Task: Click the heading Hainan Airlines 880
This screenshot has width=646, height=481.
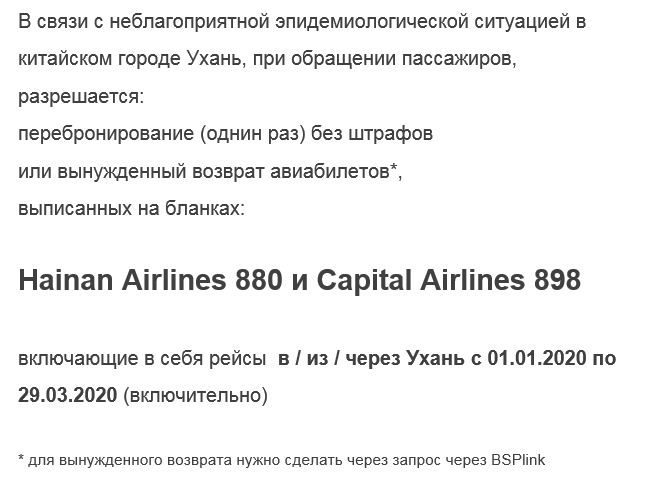Action: (x=150, y=280)
